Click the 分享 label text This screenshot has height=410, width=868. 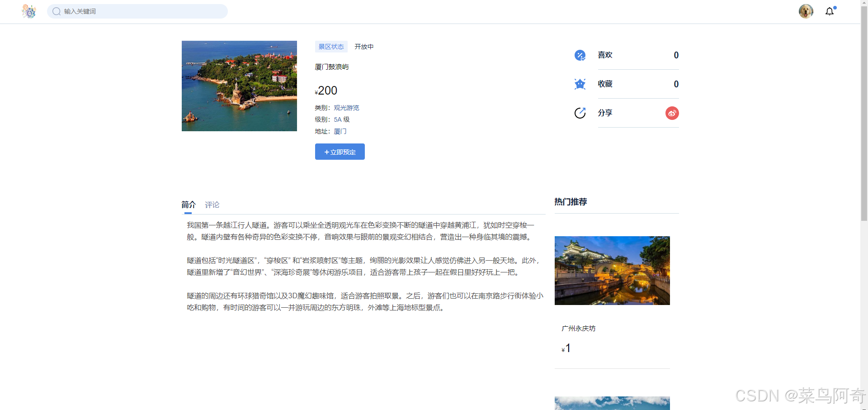pos(605,113)
